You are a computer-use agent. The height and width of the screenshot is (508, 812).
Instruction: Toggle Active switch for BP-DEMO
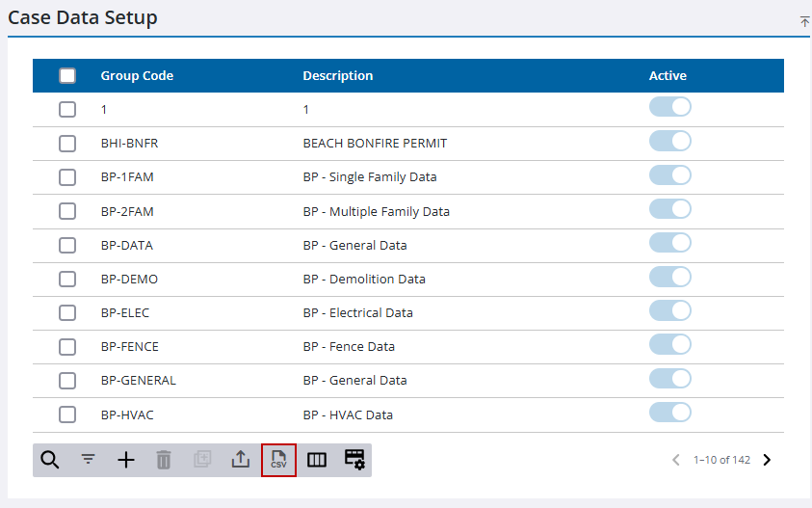tap(670, 278)
